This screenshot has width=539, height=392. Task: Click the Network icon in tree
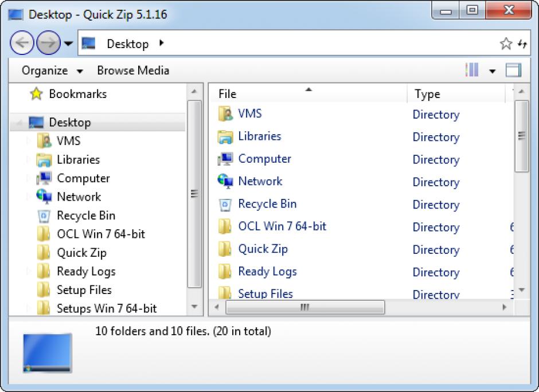(x=44, y=197)
